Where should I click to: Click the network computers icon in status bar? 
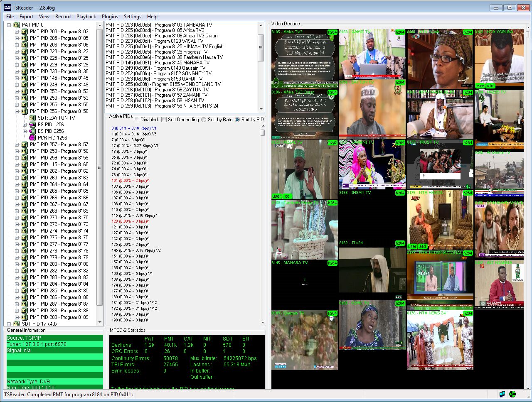[502, 394]
